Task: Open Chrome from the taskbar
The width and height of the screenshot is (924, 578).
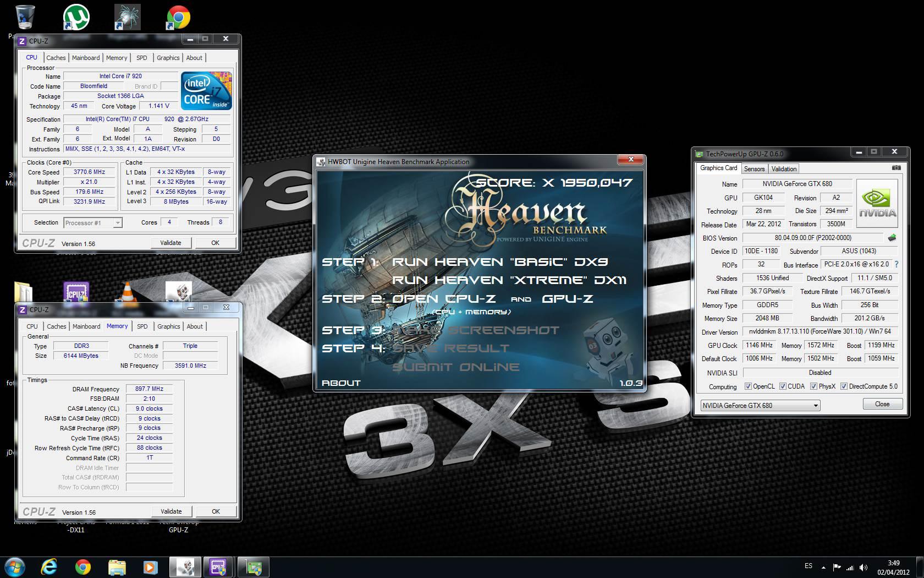Action: coord(83,567)
